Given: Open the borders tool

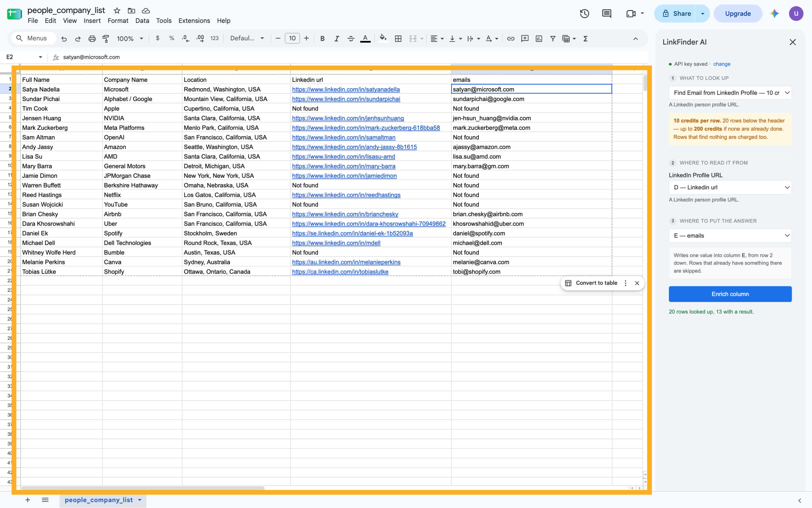Looking at the screenshot, I should 398,39.
